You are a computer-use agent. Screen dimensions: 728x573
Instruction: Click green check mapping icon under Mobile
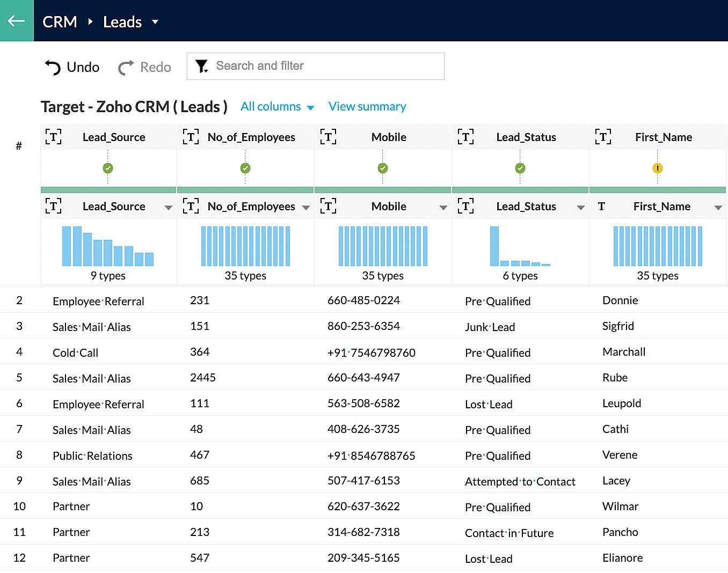coord(383,168)
